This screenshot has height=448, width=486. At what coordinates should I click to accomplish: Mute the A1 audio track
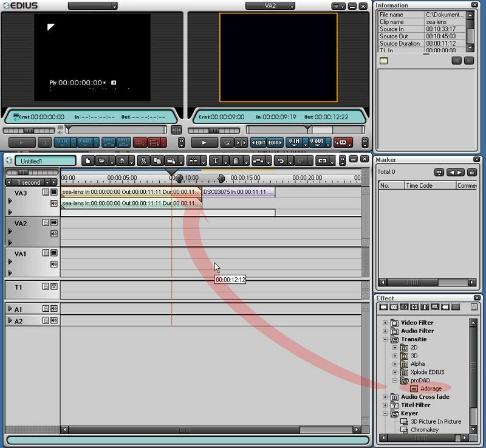(x=54, y=308)
